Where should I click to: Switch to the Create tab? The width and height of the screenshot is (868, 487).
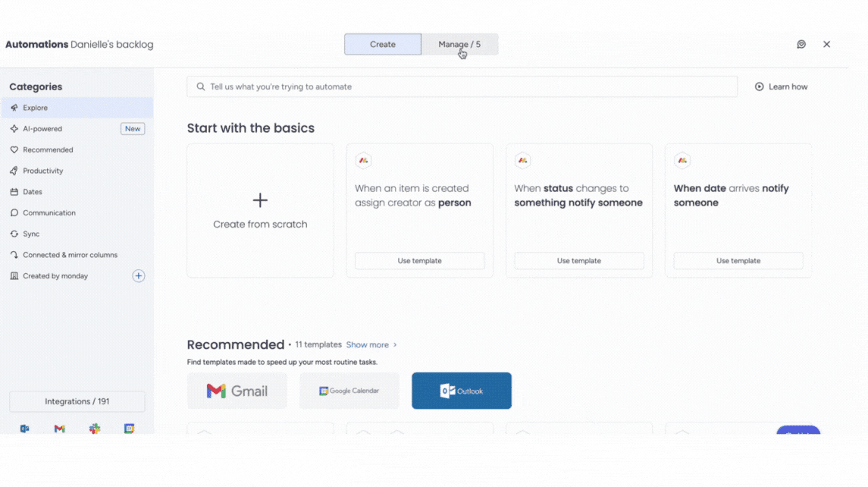pyautogui.click(x=383, y=44)
